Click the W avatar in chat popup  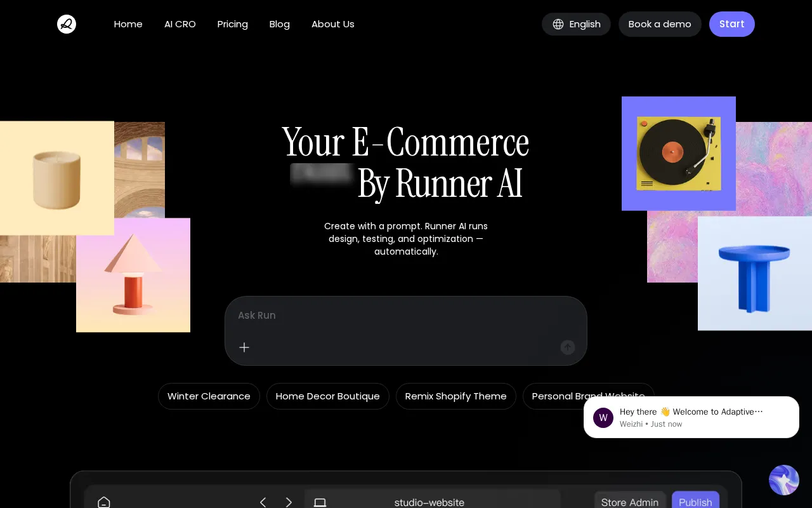[603, 418]
